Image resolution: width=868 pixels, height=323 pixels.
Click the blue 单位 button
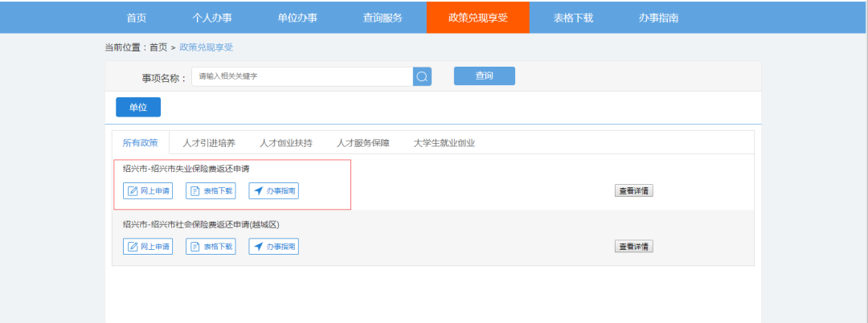tap(138, 108)
